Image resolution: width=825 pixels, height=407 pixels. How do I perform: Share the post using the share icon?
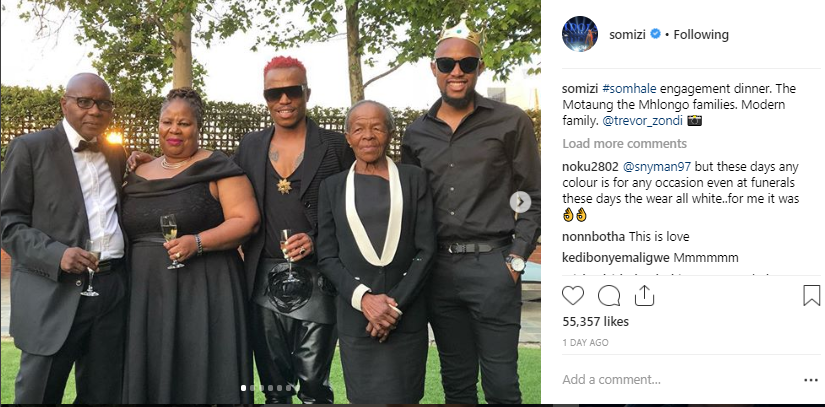tap(644, 296)
